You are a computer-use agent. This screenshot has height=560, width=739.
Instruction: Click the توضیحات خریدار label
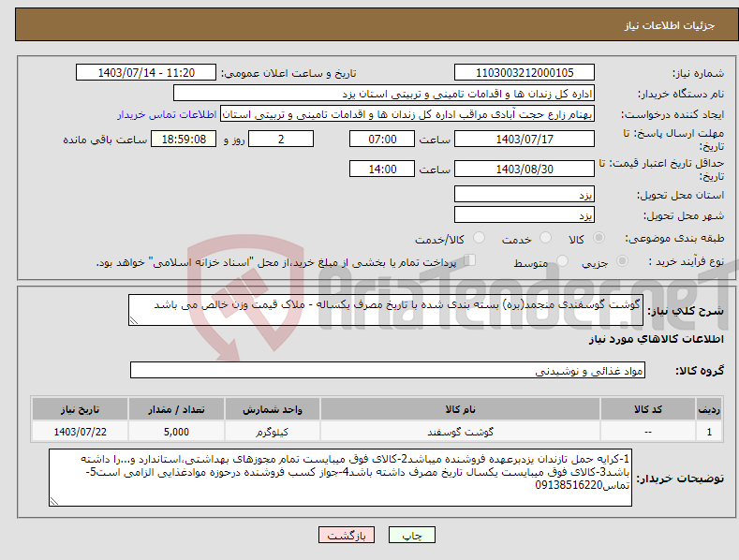click(x=680, y=479)
